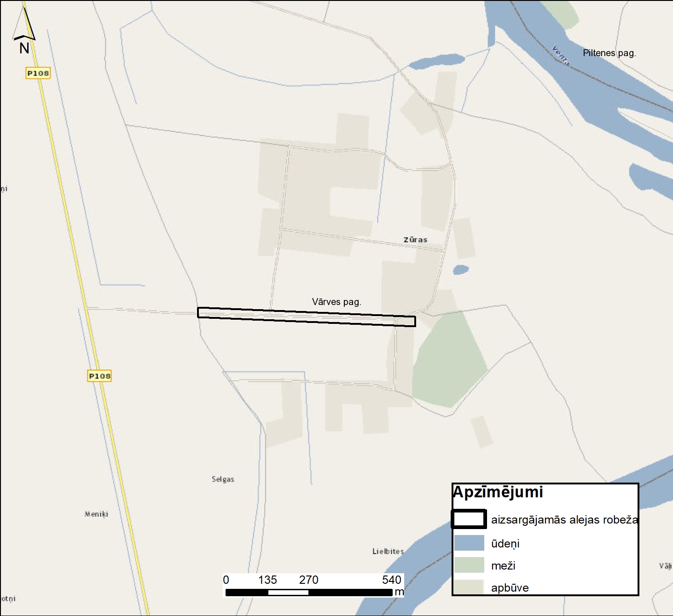
Task: Click the black-and-white scale bar
Action: [x=308, y=593]
